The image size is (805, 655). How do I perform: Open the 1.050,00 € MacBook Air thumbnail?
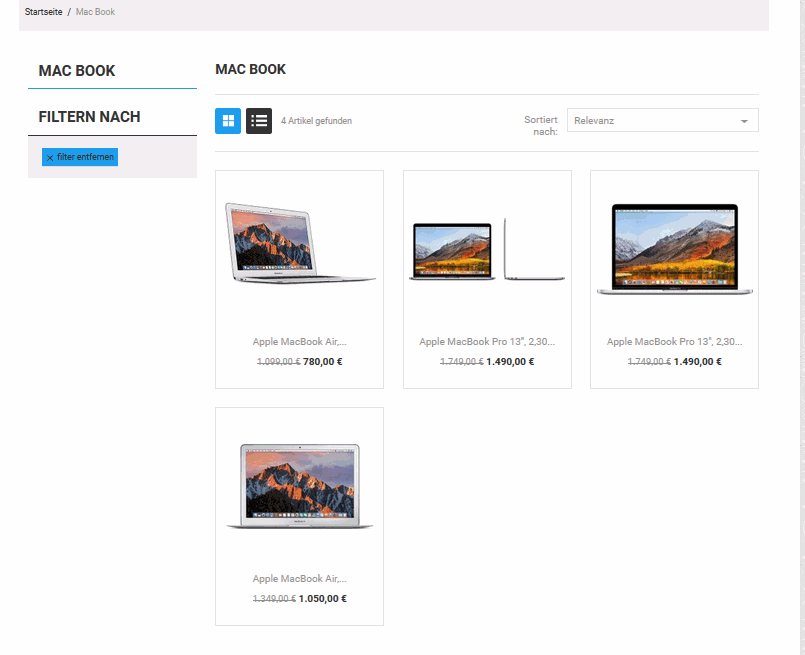tap(299, 486)
